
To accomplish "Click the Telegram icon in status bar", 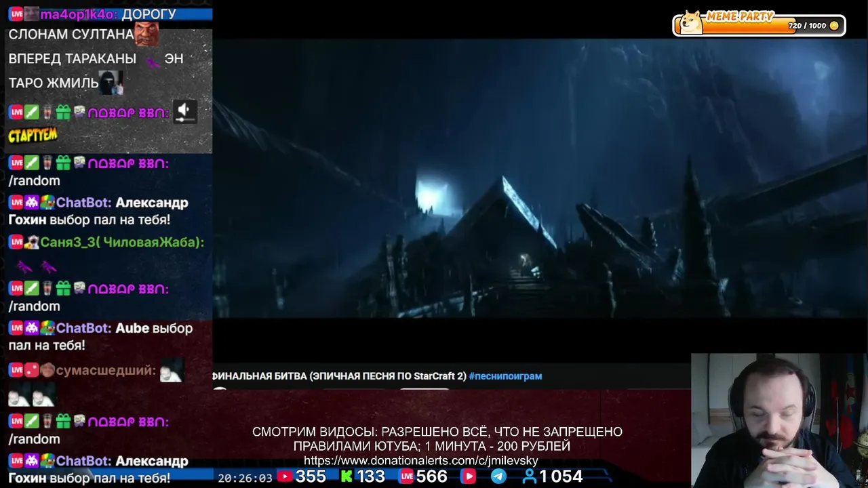I will (498, 477).
